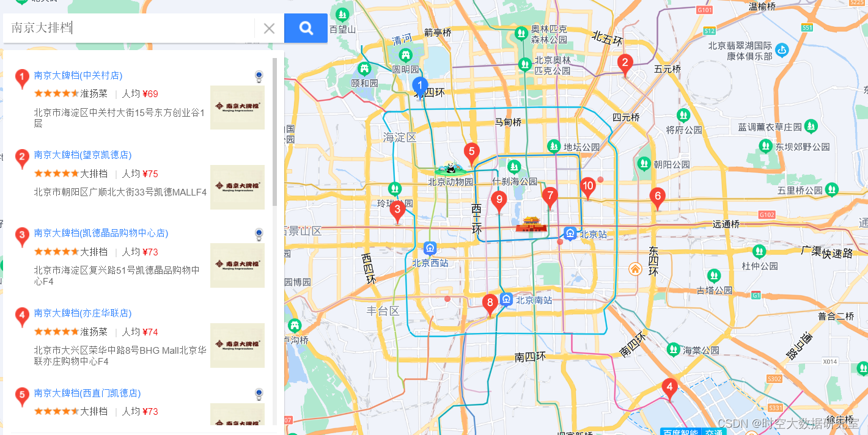This screenshot has width=868, height=435.
Task: Click the 杜仲公园 park icon
Action: pos(759,251)
